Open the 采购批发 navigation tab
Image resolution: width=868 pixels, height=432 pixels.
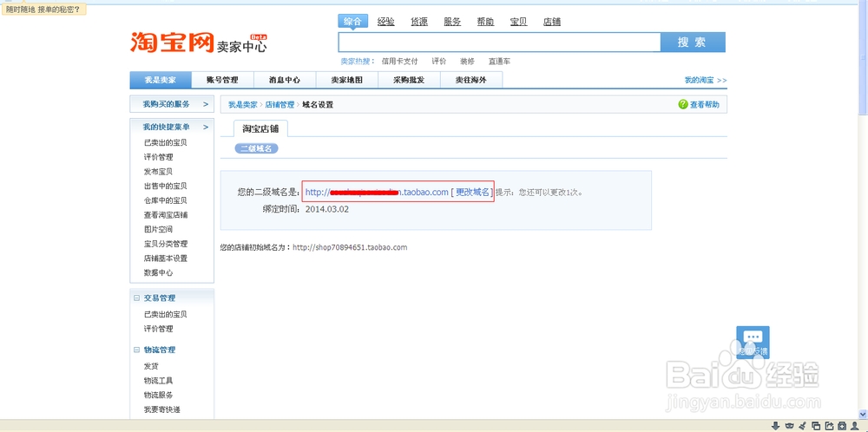tap(409, 80)
